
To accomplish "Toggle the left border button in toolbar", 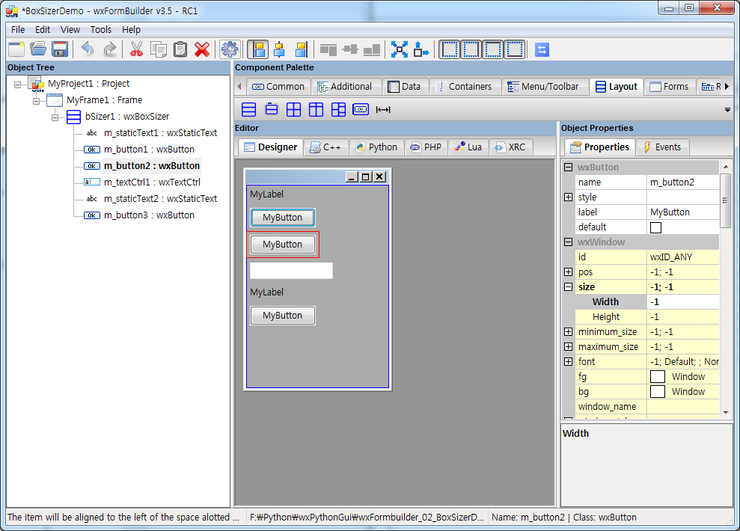I will click(450, 49).
